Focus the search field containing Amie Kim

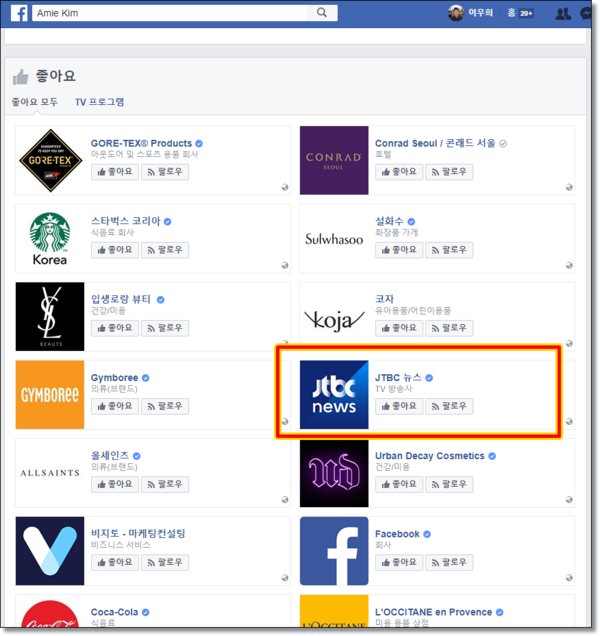185,13
